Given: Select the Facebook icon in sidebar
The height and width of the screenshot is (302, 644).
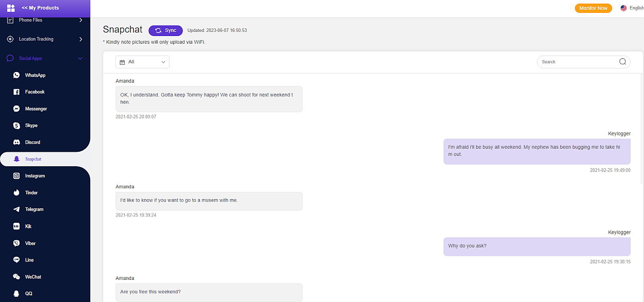Looking at the screenshot, I should (x=16, y=92).
